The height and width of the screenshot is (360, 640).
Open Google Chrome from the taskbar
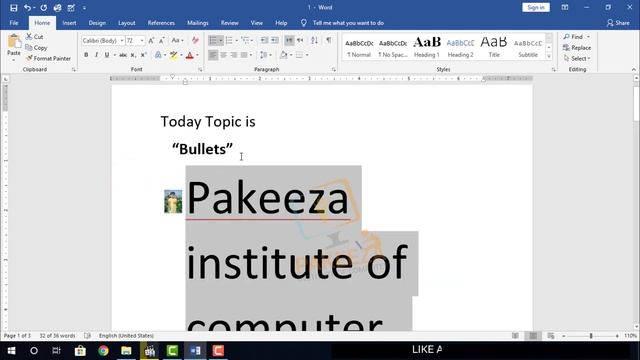point(103,351)
